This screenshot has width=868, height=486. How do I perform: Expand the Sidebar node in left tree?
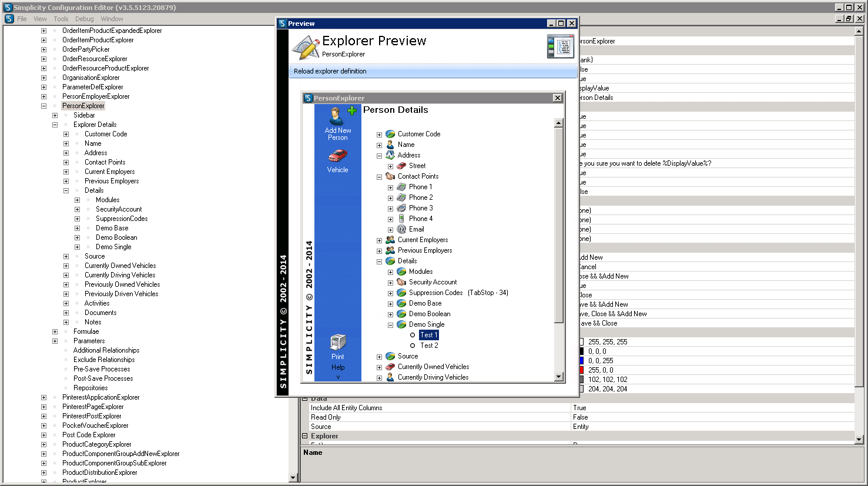point(55,115)
